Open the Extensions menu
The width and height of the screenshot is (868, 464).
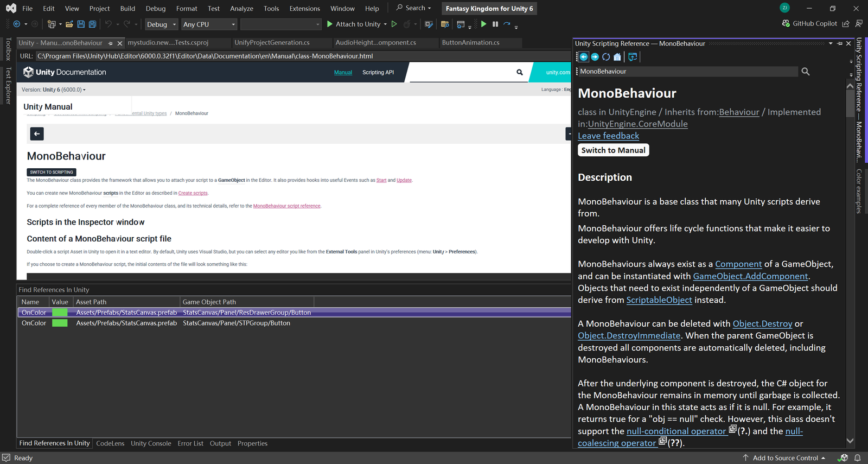pyautogui.click(x=304, y=9)
